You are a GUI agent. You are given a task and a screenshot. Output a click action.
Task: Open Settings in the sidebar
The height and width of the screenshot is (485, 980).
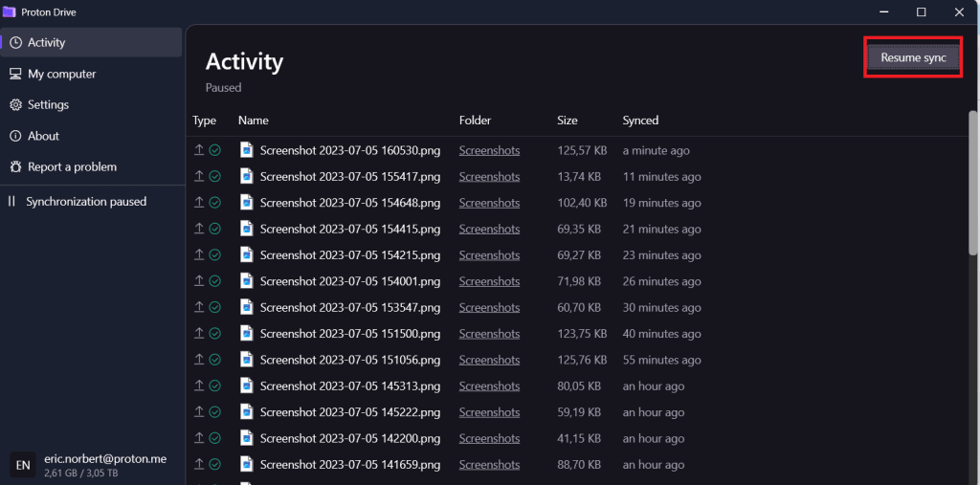(92, 104)
